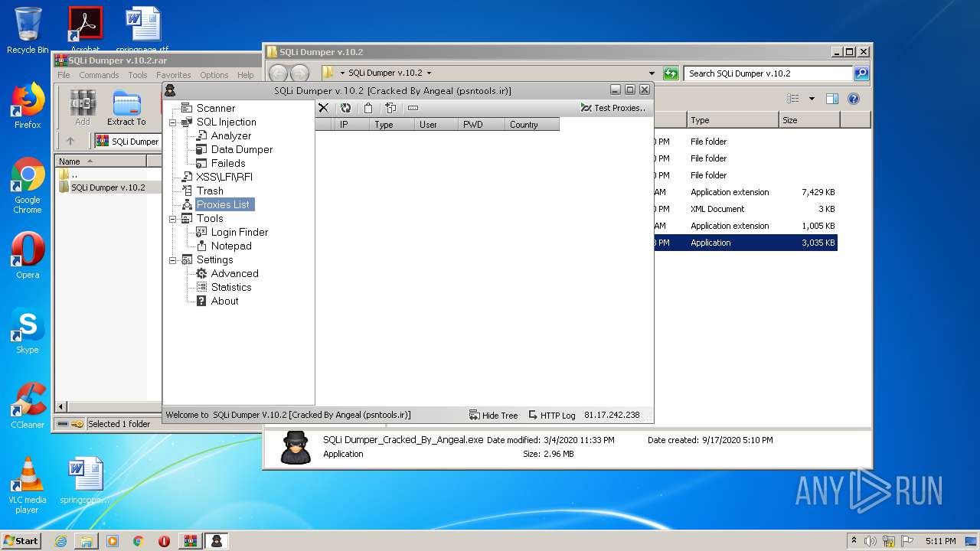Viewport: 980px width, 551px height.
Task: Select SQLi Dumper v.10.2 folder in WinRAR
Action: point(107,187)
